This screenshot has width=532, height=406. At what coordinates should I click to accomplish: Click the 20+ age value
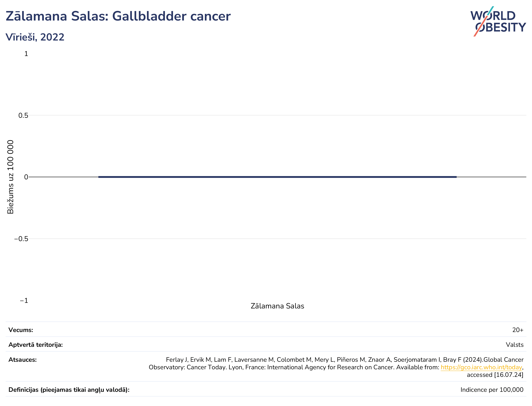tap(518, 330)
